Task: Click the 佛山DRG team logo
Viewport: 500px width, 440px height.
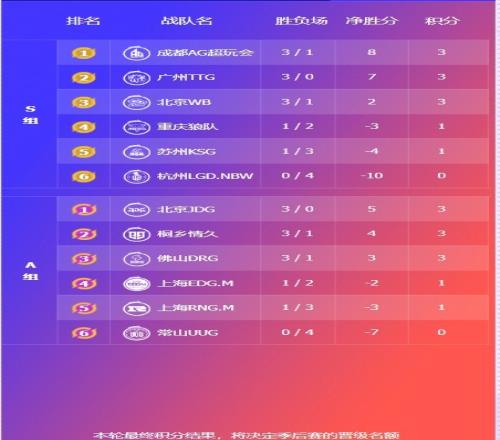Action: pos(136,259)
